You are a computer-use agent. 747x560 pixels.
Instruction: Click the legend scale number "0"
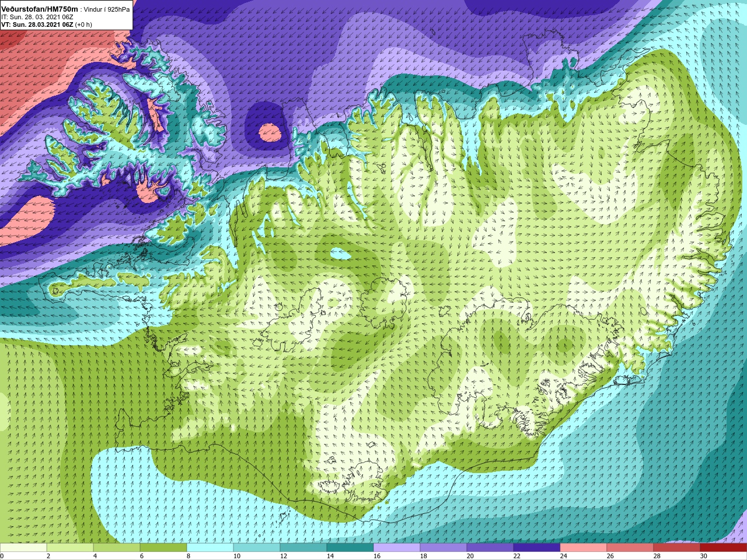tap(2, 556)
